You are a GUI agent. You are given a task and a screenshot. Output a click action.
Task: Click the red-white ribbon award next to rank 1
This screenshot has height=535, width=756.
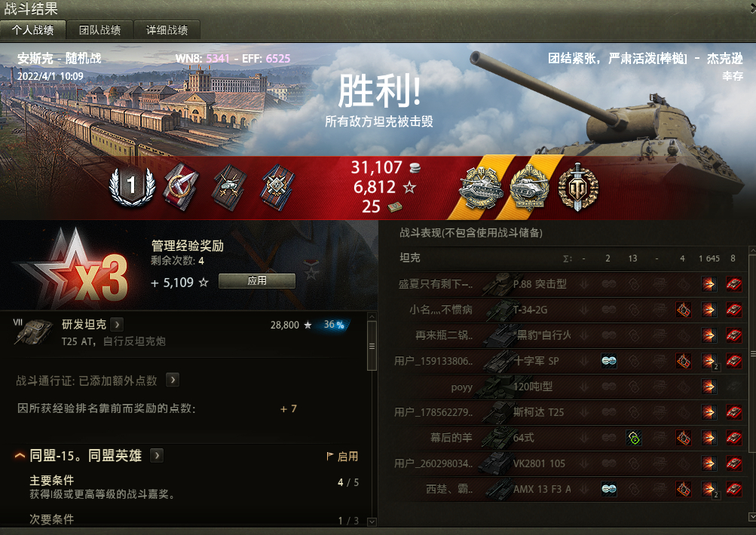(x=181, y=187)
